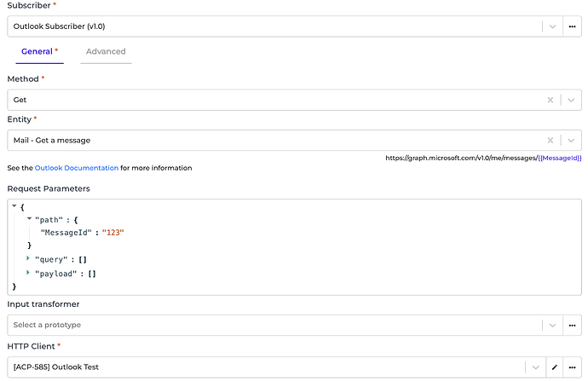Collapse the "path" JSON node
This screenshot has height=381, width=588.
[29, 218]
